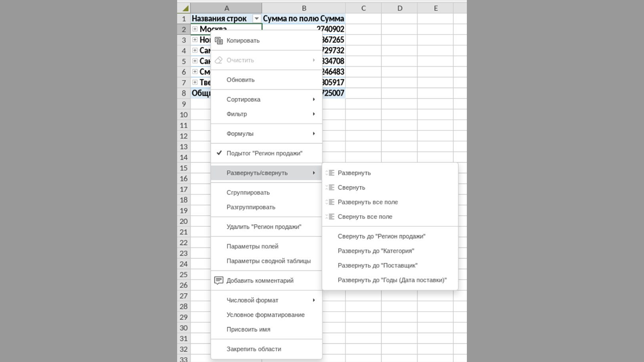Expand the row 4 pivot group
Screen dimensions: 644x362
(195, 50)
